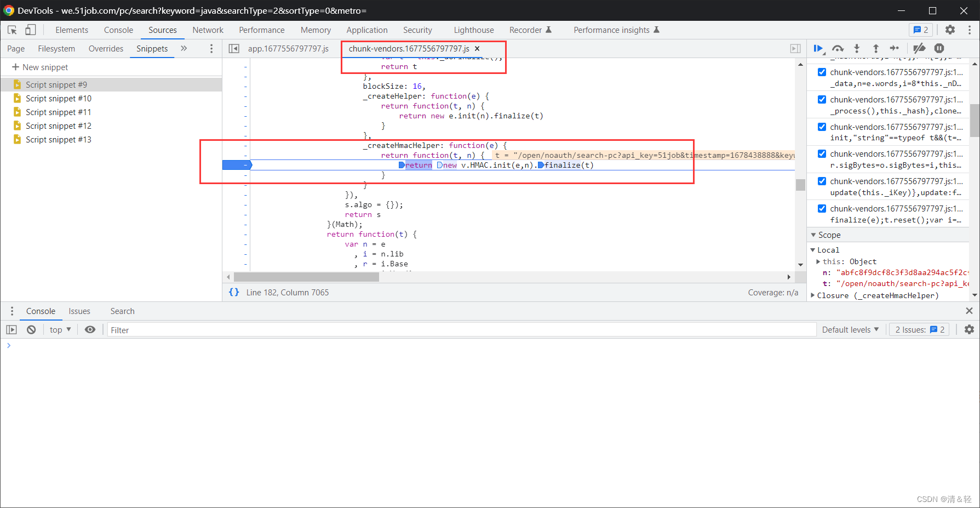Open the app.1677556797797.js file tab
980x508 pixels.
tap(288, 48)
